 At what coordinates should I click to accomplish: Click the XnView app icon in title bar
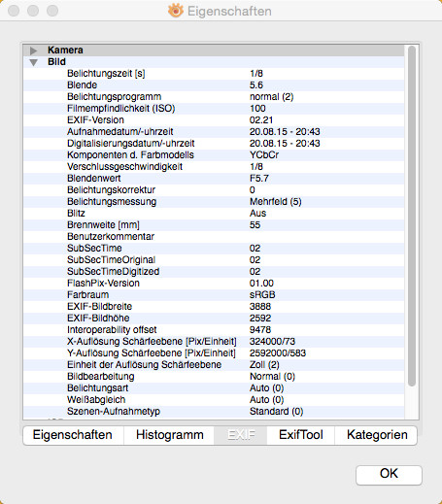click(176, 11)
